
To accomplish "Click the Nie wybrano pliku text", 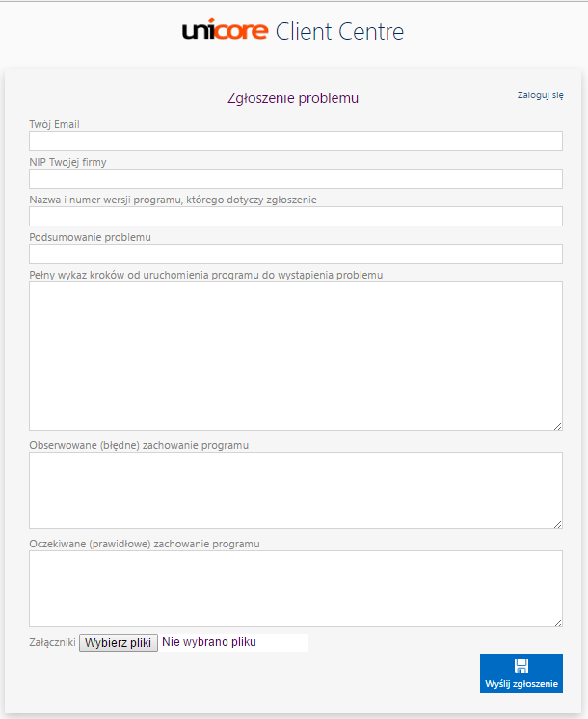I will pyautogui.click(x=209, y=642).
